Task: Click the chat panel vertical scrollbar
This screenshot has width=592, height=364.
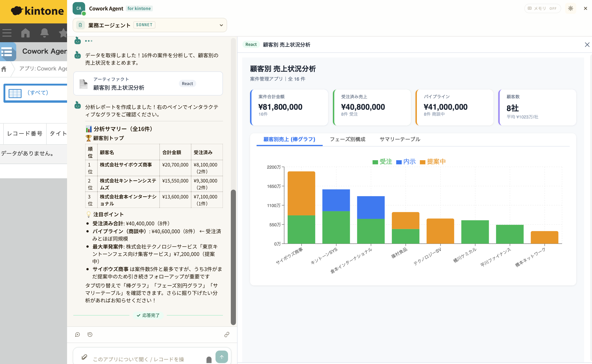Action: point(233,257)
